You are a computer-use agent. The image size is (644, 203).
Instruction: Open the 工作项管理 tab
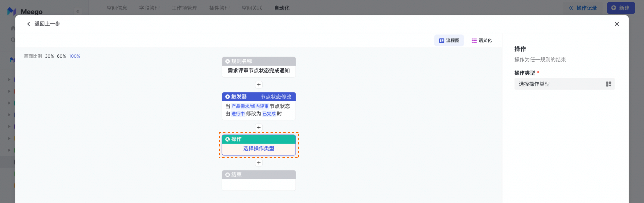coord(184,8)
